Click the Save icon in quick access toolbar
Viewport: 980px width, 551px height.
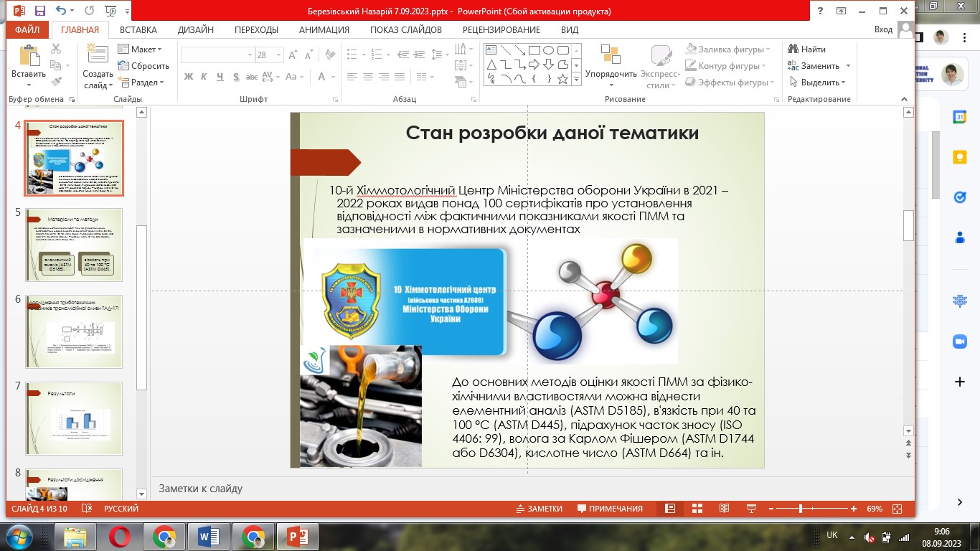(40, 11)
